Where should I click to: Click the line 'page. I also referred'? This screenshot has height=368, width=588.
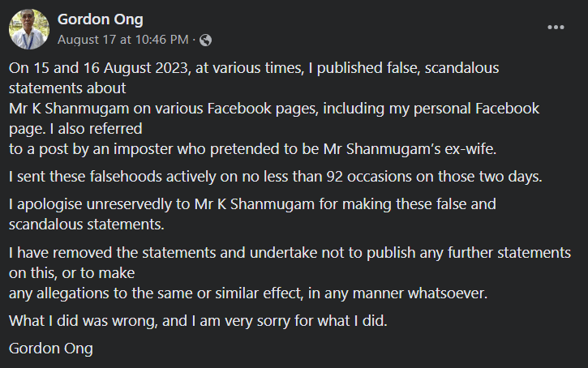75,129
